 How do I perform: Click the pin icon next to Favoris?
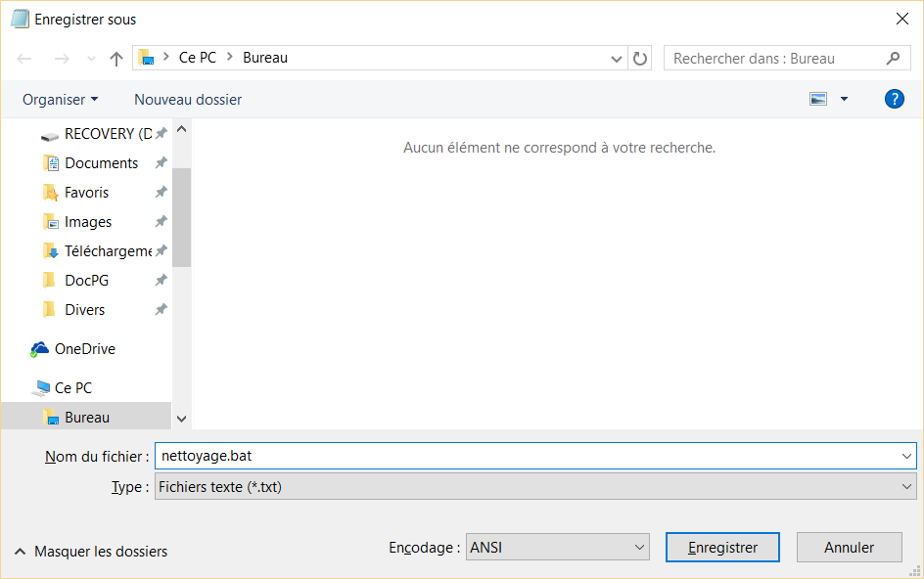pyautogui.click(x=161, y=192)
